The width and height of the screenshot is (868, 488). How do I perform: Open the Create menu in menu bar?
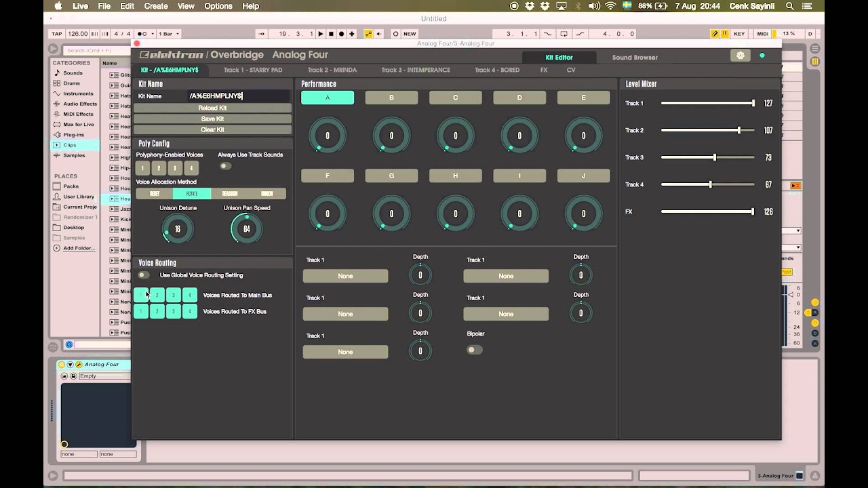click(156, 6)
